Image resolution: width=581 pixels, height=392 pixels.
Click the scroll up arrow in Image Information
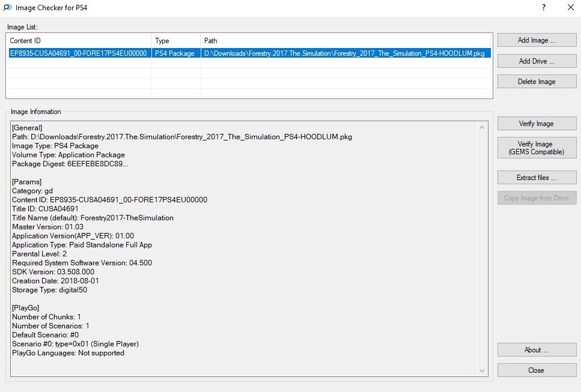click(x=482, y=127)
